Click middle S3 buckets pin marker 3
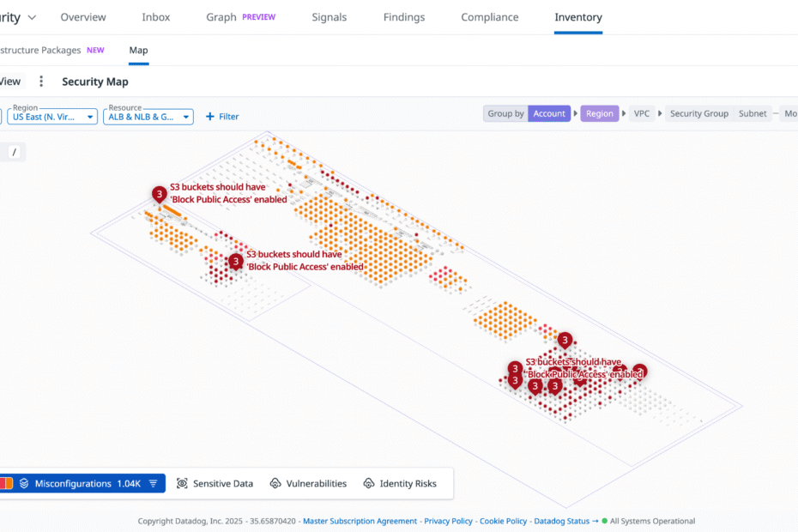798x532 pixels. (236, 263)
